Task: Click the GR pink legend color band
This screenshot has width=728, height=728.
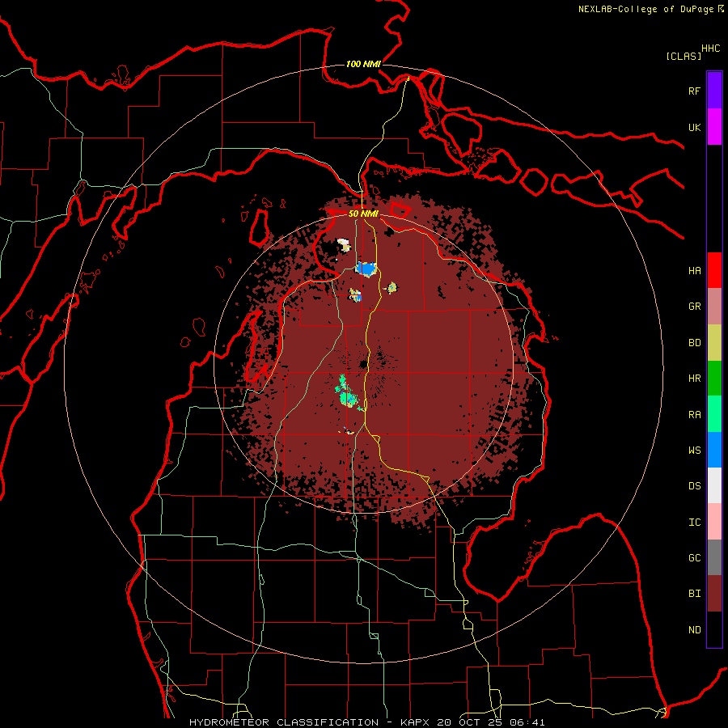Action: click(x=714, y=307)
